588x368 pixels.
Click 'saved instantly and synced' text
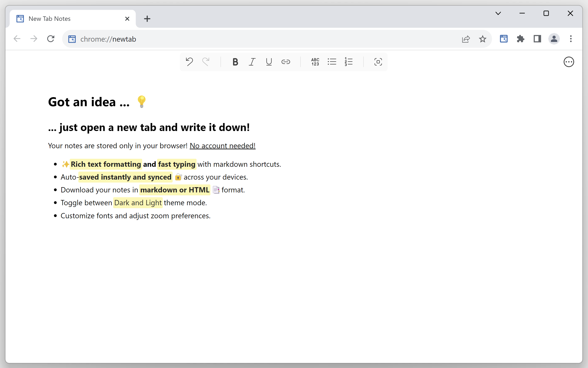(125, 177)
